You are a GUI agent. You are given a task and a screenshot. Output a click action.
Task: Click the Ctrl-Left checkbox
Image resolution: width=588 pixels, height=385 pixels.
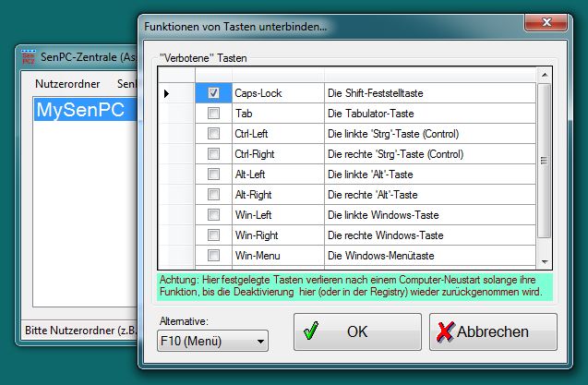[213, 134]
